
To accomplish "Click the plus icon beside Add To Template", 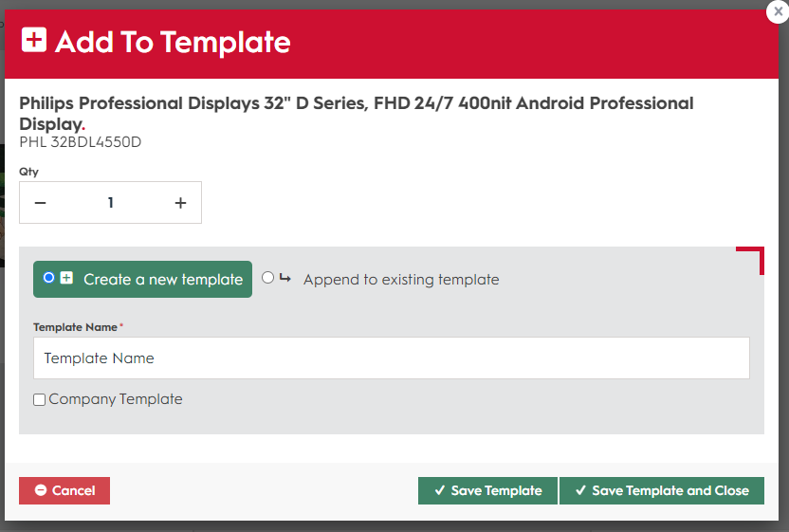I will pyautogui.click(x=34, y=40).
